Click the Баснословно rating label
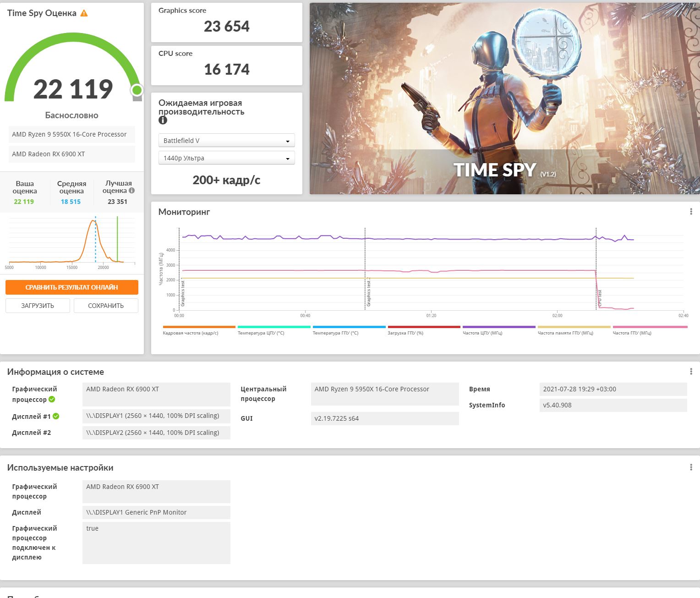Screen dimensions: 700x598 click(x=71, y=115)
